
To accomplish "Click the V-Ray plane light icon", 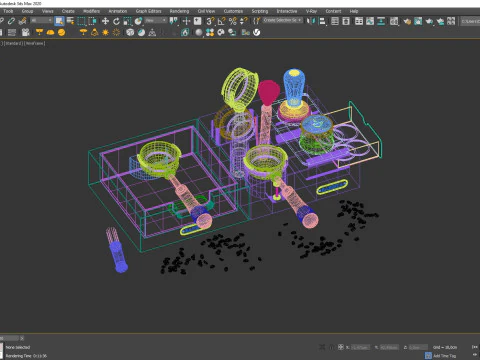I will click(x=39, y=32).
